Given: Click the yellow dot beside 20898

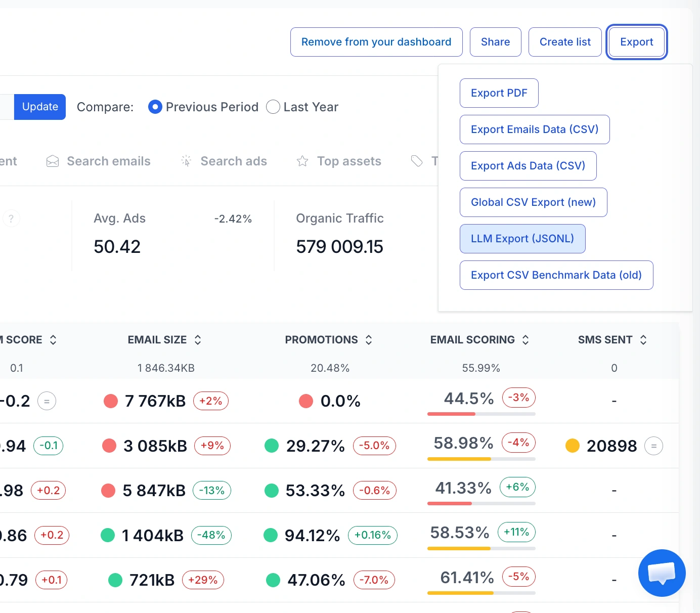Looking at the screenshot, I should 573,446.
